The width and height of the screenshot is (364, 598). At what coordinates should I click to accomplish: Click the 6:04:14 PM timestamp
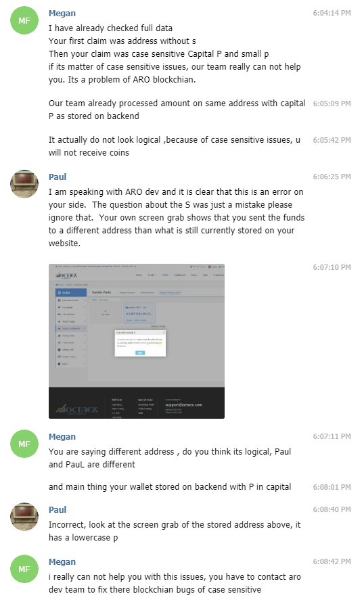[x=332, y=13]
